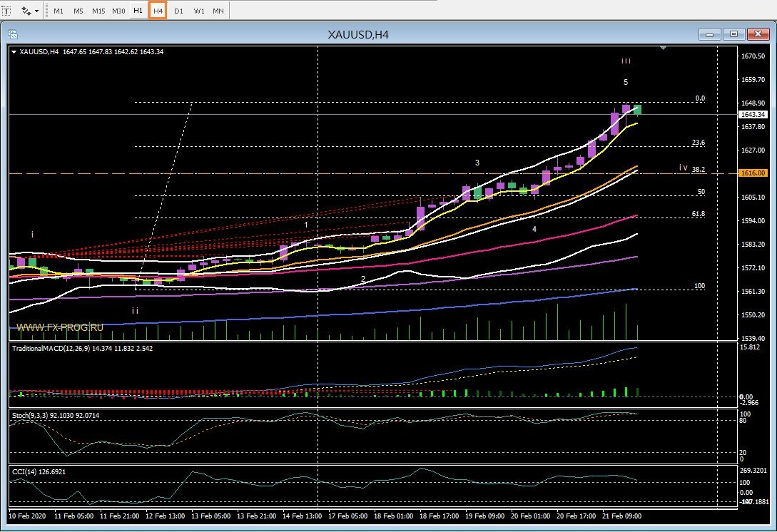Open the arrows tool dropdown arrow

(x=36, y=11)
